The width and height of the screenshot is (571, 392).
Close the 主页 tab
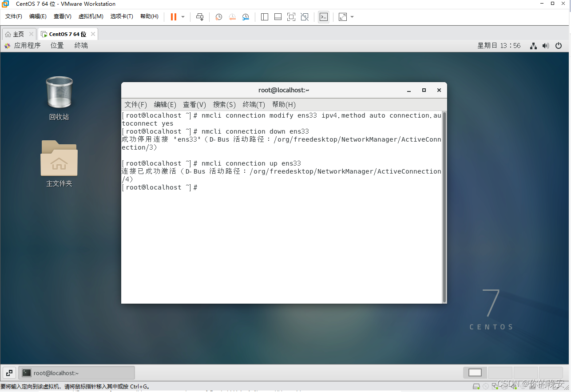31,34
